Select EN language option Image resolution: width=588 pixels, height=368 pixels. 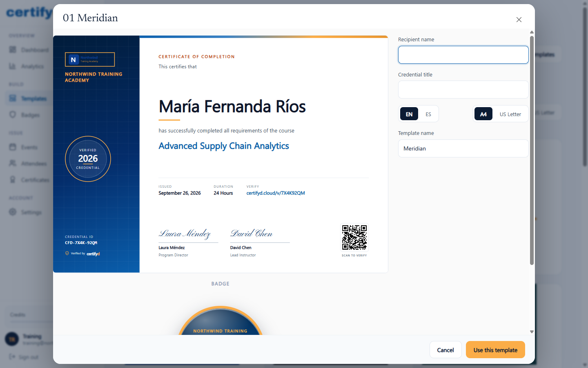coord(409,114)
